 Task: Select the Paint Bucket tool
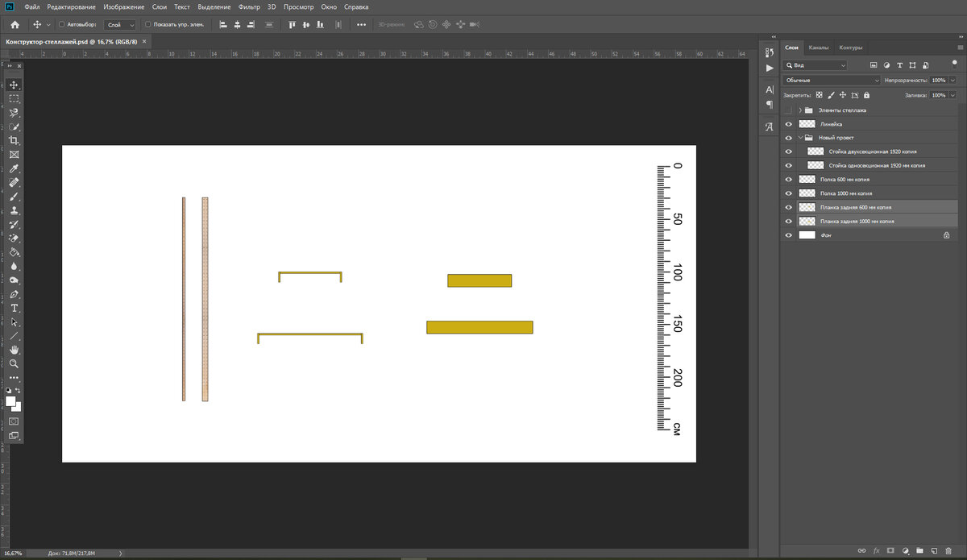pyautogui.click(x=14, y=252)
